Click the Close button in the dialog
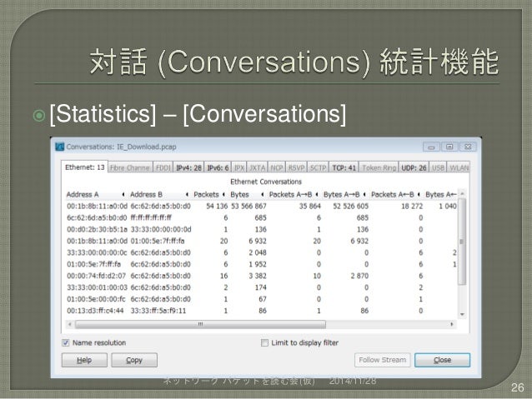 (442, 360)
